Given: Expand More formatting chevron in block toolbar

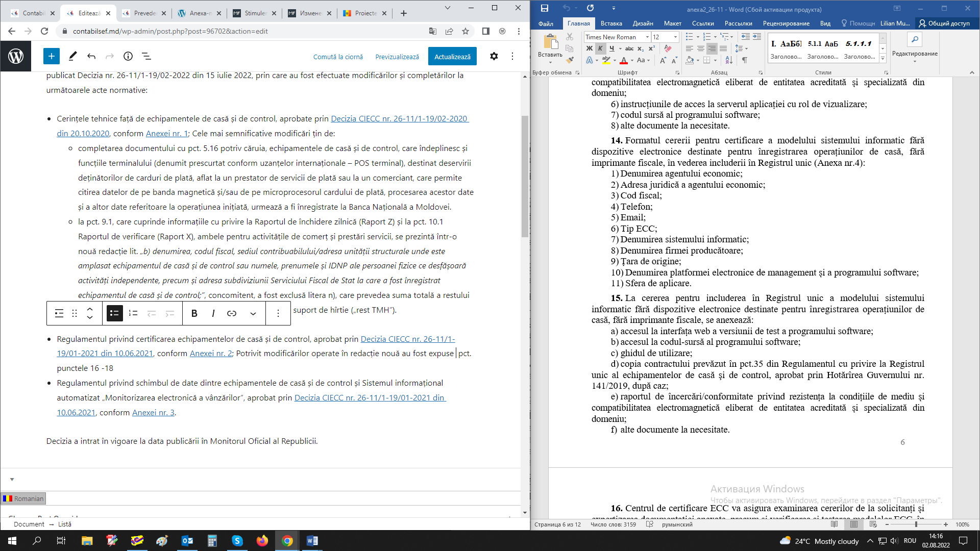Looking at the screenshot, I should 253,313.
